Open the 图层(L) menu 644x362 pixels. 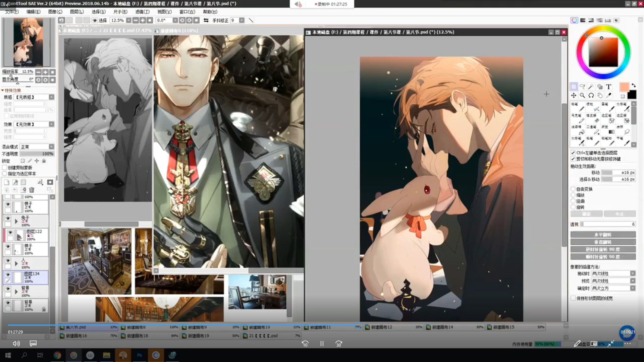click(77, 12)
